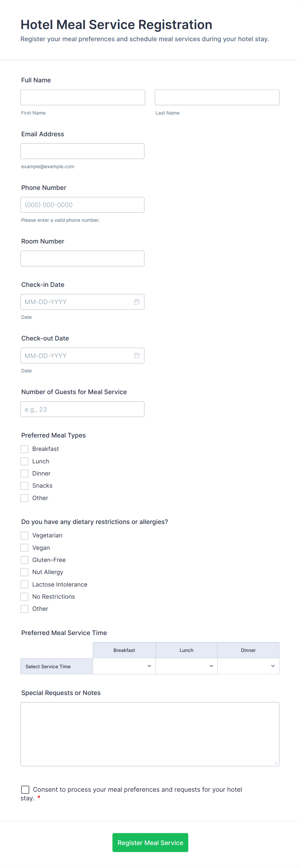The width and height of the screenshot is (297, 868).
Task: Click into the First Name field
Action: point(83,97)
